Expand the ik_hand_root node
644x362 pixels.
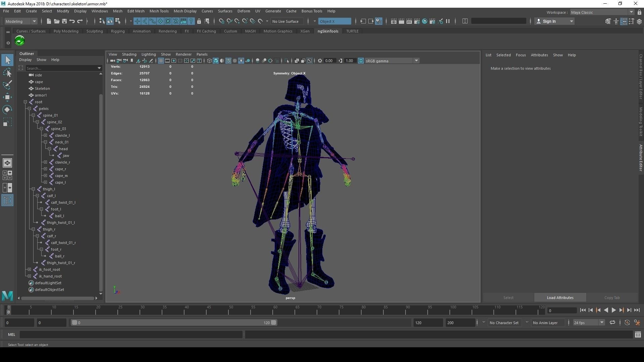(x=29, y=276)
